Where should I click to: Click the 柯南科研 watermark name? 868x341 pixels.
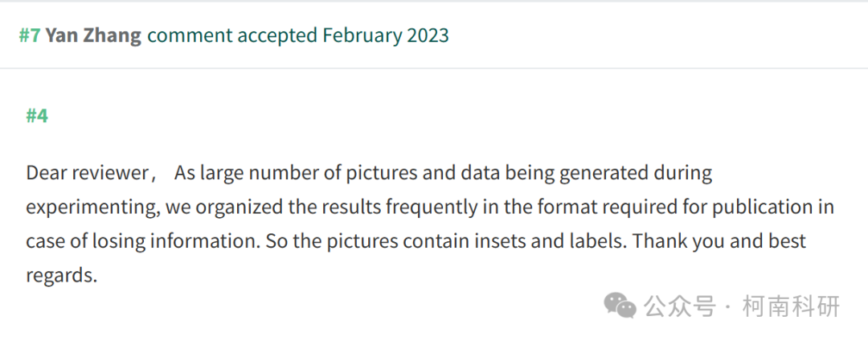(791, 306)
